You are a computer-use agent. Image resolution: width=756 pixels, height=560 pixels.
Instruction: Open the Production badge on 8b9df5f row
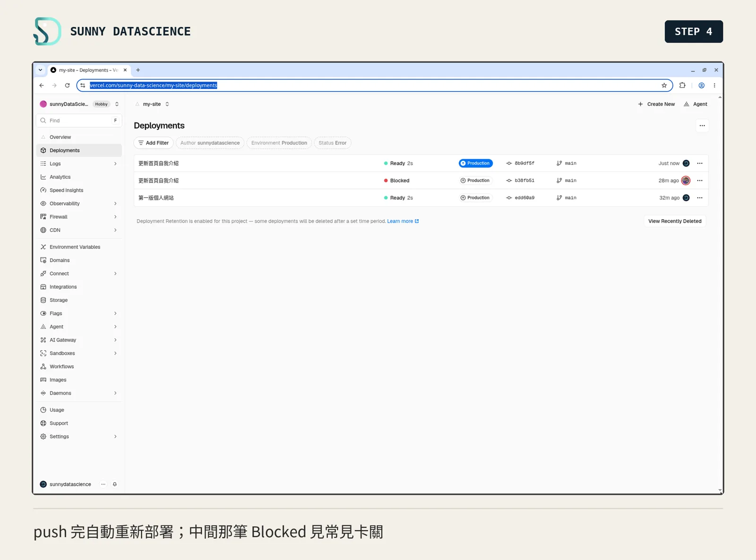coord(475,164)
